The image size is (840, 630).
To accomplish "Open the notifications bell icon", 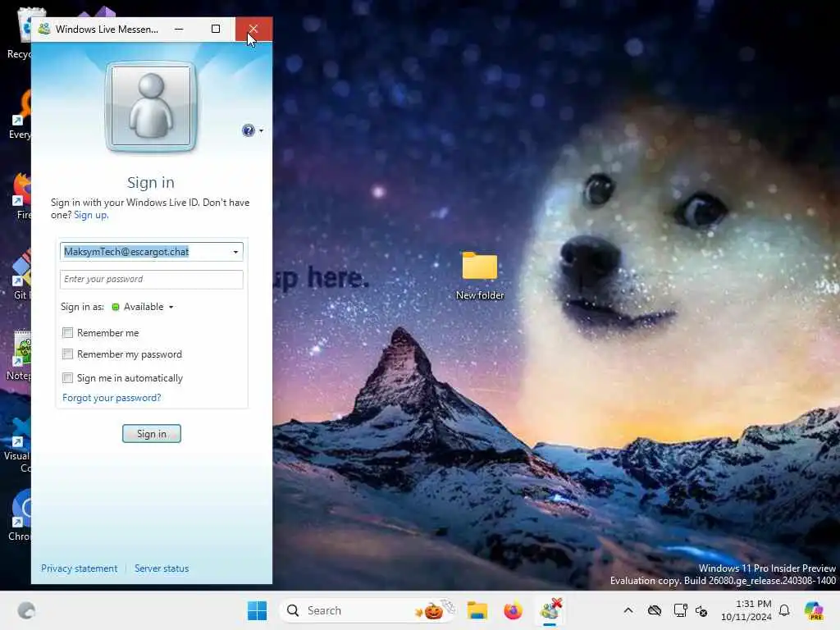I will tap(784, 610).
